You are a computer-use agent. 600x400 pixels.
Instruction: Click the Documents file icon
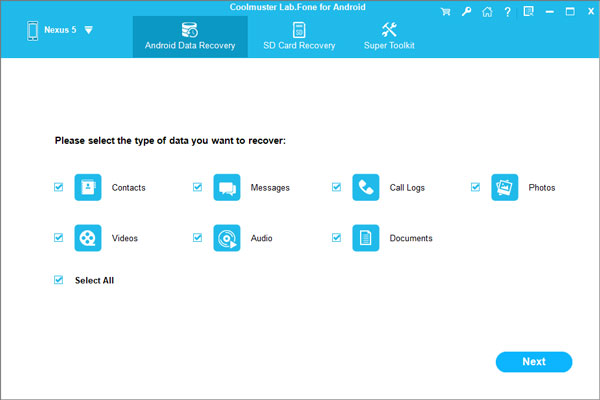(x=366, y=238)
